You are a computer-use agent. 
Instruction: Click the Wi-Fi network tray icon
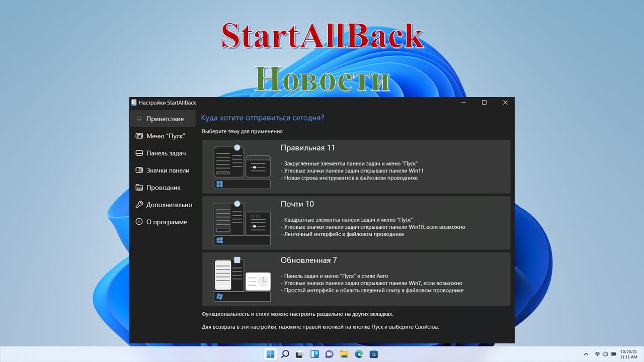tap(597, 354)
